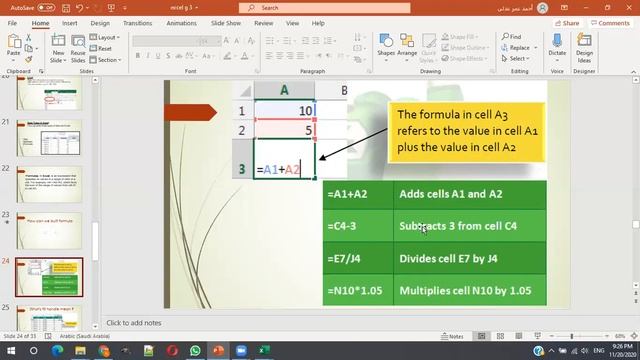Toggle Bold formatting
The height and width of the screenshot is (360, 640).
click(x=138, y=56)
